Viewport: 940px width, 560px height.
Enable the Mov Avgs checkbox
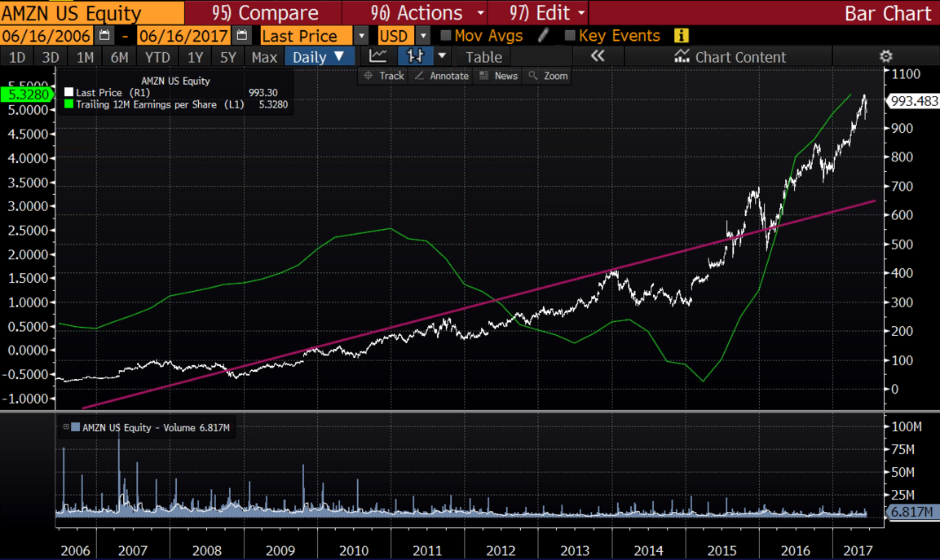point(445,36)
